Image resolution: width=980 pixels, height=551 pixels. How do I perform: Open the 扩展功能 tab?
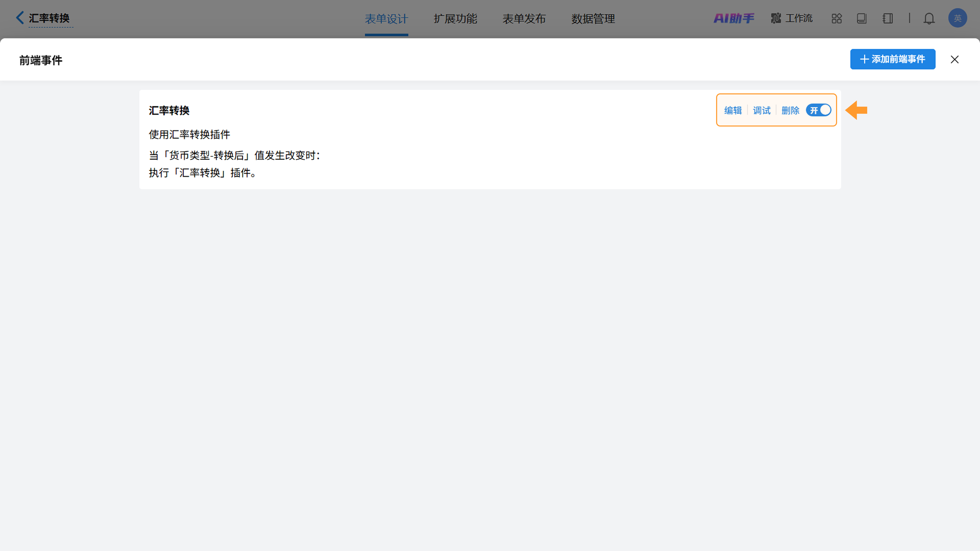455,19
